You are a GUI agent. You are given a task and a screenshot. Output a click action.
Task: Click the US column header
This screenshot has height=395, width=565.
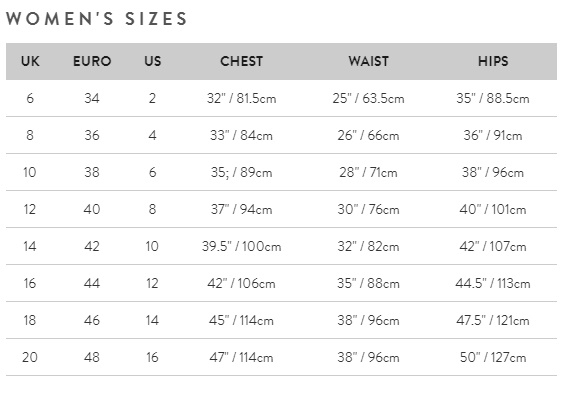tap(152, 61)
